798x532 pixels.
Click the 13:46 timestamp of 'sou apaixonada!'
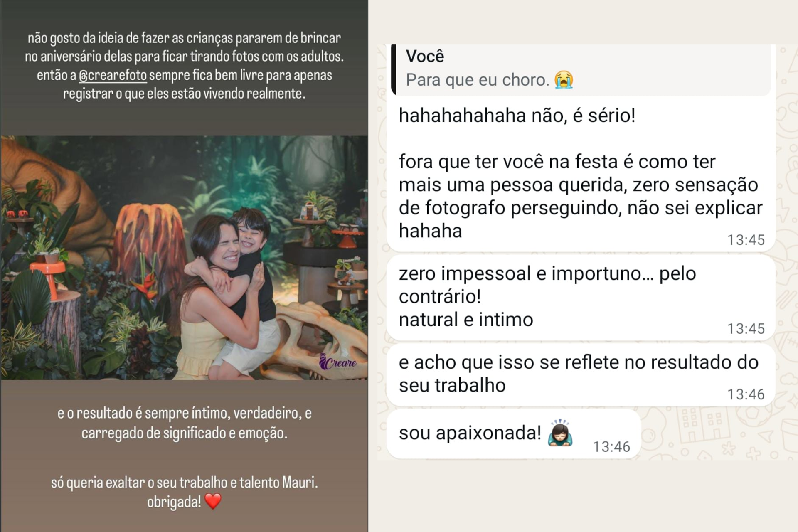point(611,447)
